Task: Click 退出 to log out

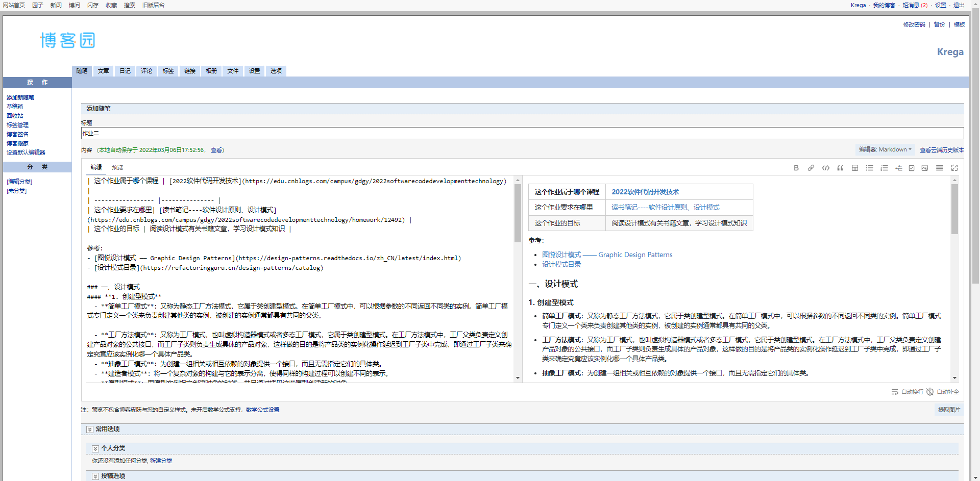Action: click(x=959, y=5)
